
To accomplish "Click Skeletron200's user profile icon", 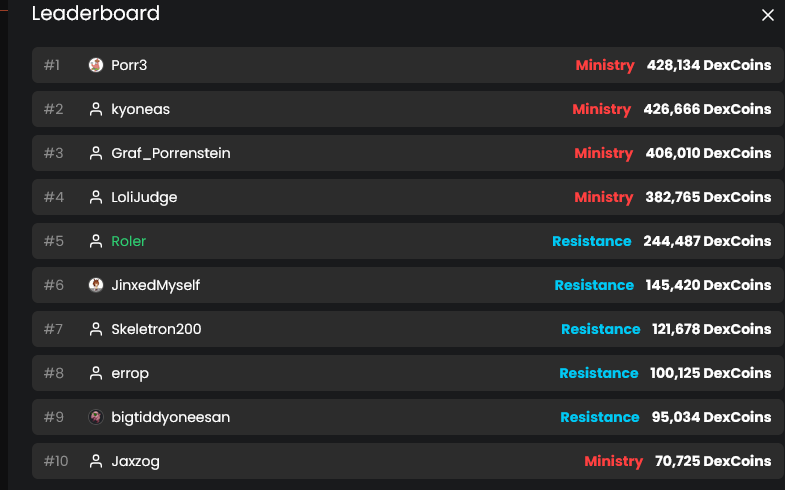I will (96, 329).
